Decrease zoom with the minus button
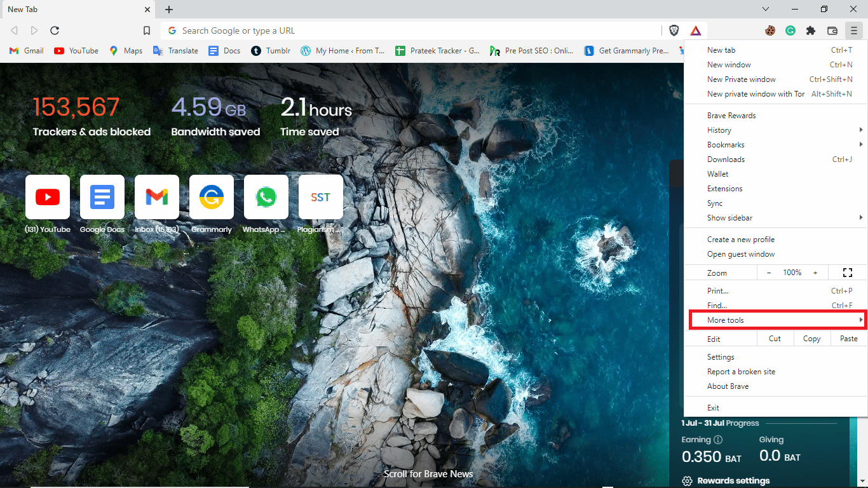 pyautogui.click(x=769, y=273)
